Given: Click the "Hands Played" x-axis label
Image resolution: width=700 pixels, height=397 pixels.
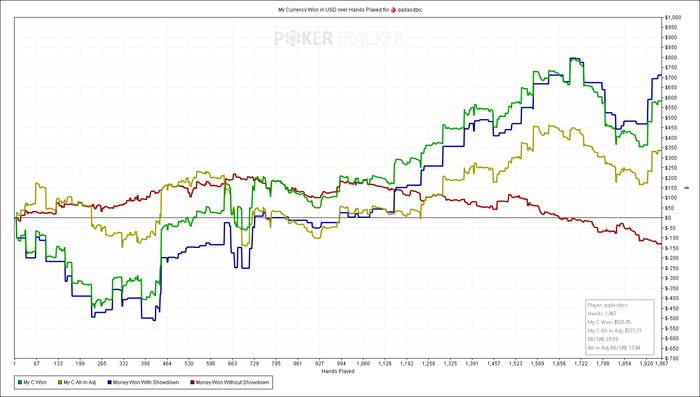Looking at the screenshot, I should [x=338, y=371].
